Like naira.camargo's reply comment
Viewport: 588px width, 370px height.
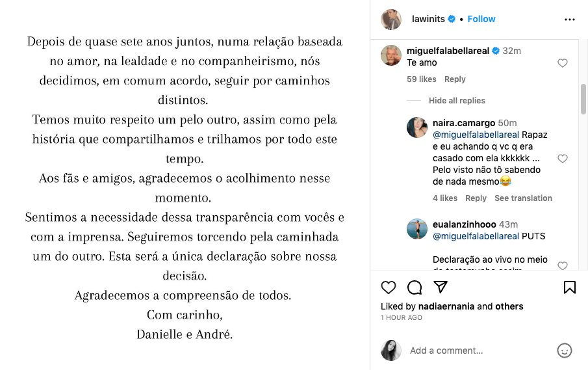pyautogui.click(x=563, y=159)
